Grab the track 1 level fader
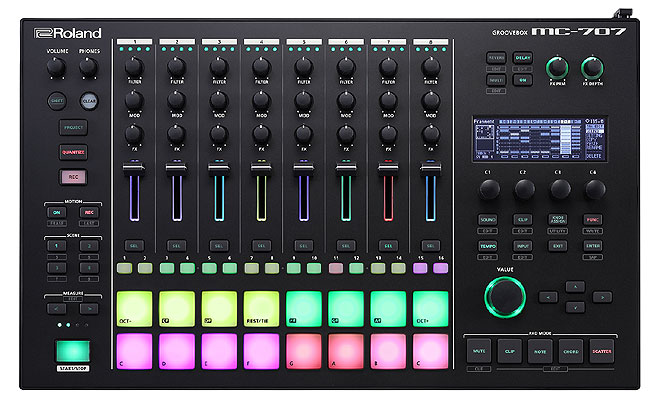 (134, 168)
